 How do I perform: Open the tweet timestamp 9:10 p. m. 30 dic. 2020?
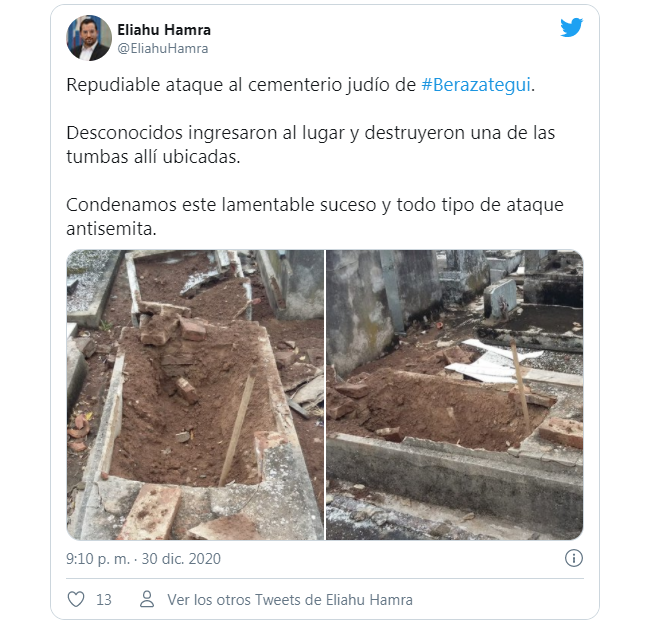[x=143, y=559]
